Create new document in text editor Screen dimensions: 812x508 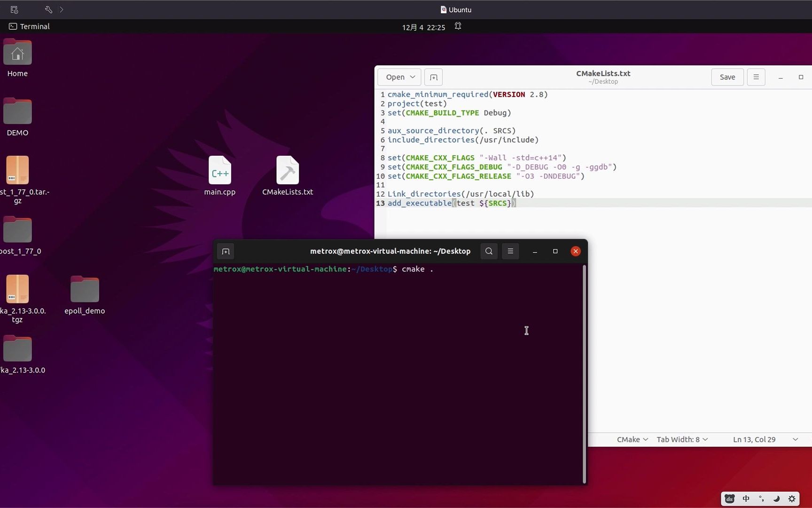433,77
